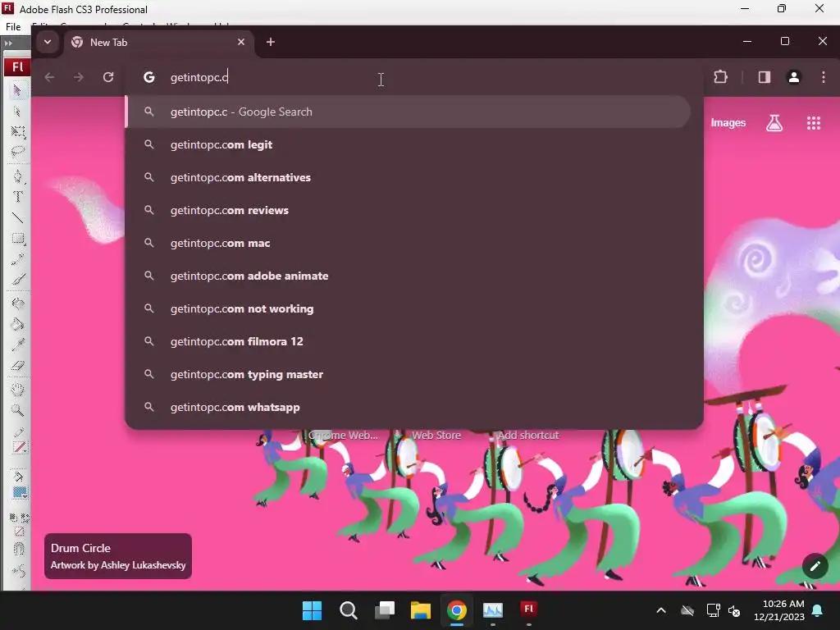
Task: Expand Flash tools panel double-arrow
Action: click(8, 43)
